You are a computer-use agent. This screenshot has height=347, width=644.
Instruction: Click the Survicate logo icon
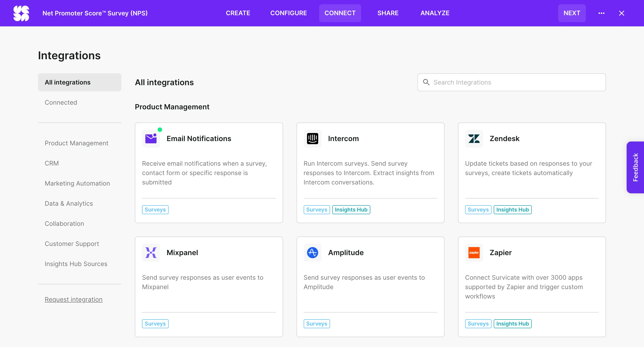point(21,13)
